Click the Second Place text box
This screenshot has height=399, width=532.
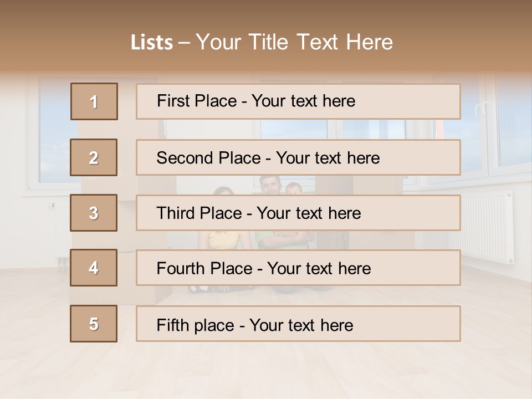(298, 157)
